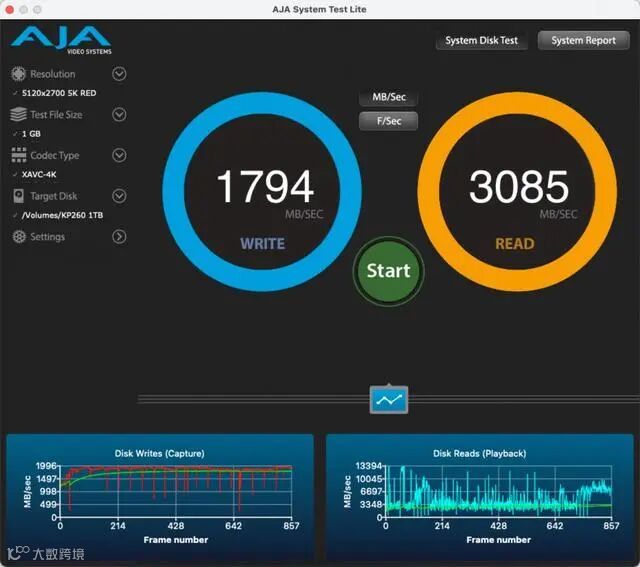Click the 3085 read speed reading
The width and height of the screenshot is (640, 567).
pos(518,187)
